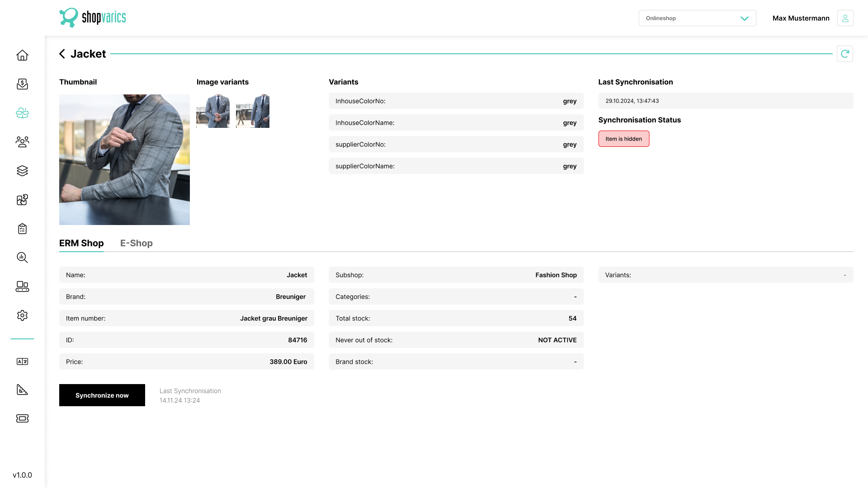868x488 pixels.
Task: Open the Home icon in sidebar
Action: 22,55
